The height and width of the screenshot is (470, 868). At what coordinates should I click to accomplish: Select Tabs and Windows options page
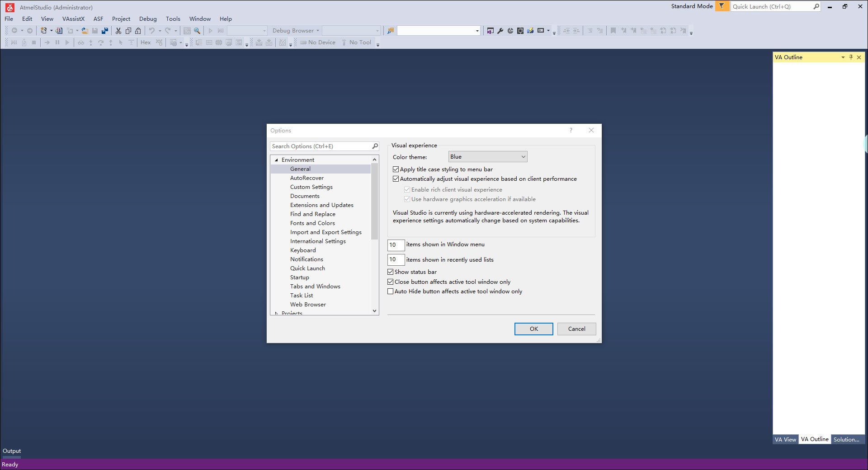click(315, 287)
